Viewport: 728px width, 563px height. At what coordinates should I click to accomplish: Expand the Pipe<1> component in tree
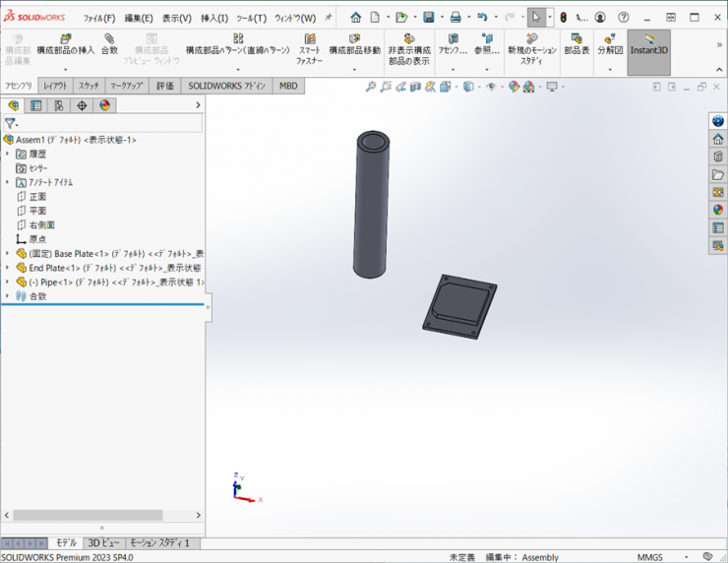[x=7, y=281]
